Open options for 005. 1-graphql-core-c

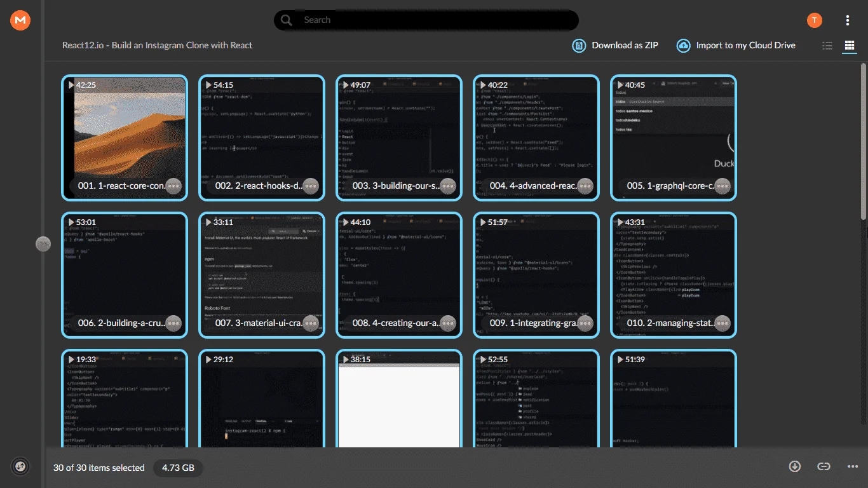pos(722,186)
